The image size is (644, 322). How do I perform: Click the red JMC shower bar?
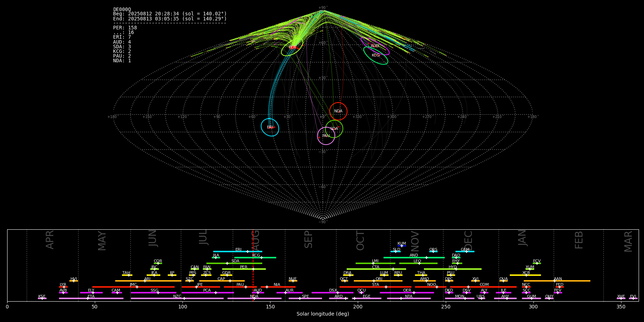click(133, 287)
